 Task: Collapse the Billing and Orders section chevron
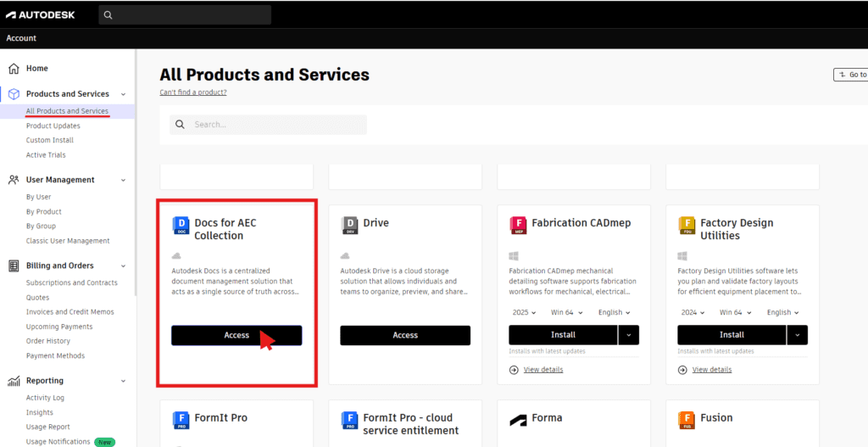[124, 266]
